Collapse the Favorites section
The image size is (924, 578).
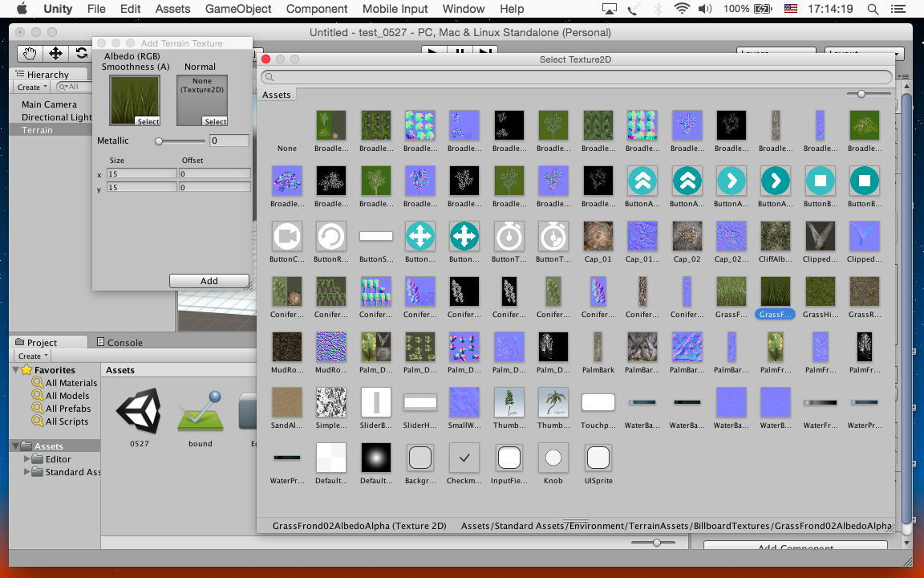coord(15,370)
